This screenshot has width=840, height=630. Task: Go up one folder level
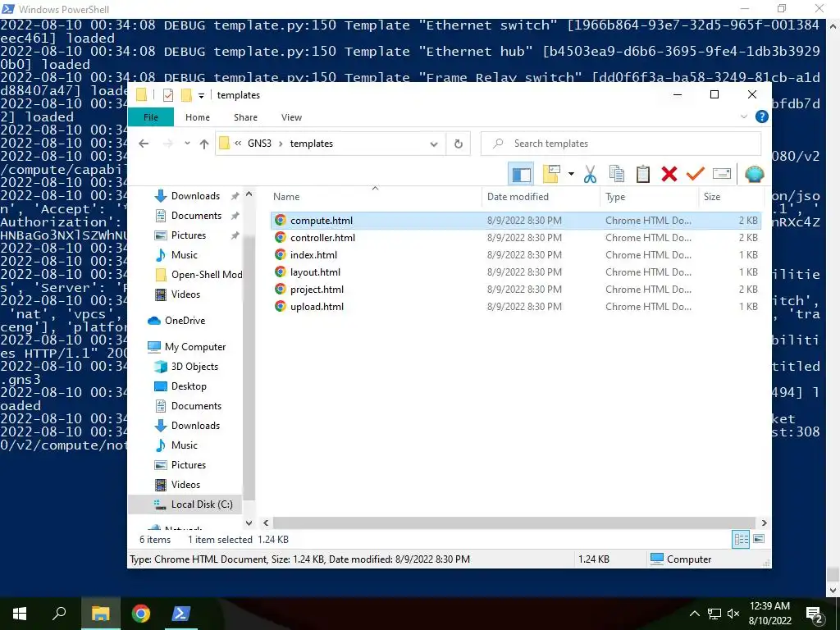click(x=204, y=144)
